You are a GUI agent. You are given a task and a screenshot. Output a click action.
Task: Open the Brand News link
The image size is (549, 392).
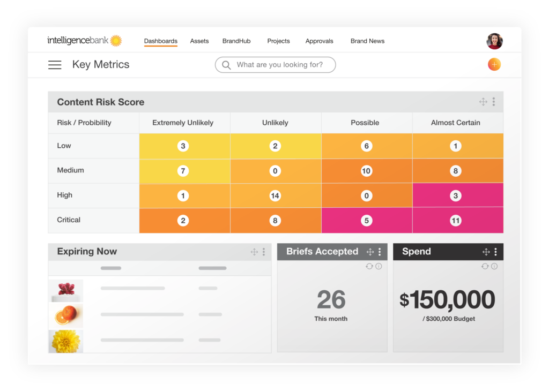(x=367, y=41)
